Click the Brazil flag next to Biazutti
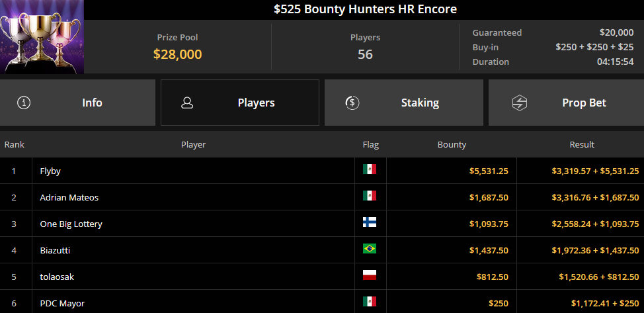644x313 pixels. tap(370, 248)
